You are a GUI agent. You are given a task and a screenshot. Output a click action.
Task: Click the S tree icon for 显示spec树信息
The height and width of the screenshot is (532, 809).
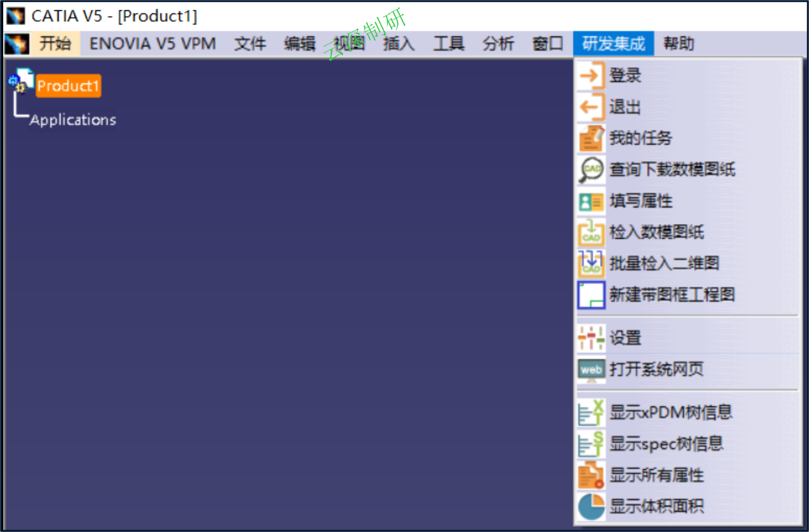point(591,443)
